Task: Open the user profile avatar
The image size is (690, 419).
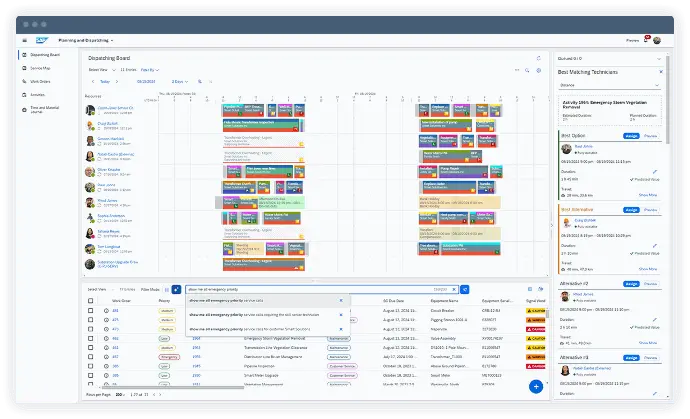Action: click(x=657, y=40)
